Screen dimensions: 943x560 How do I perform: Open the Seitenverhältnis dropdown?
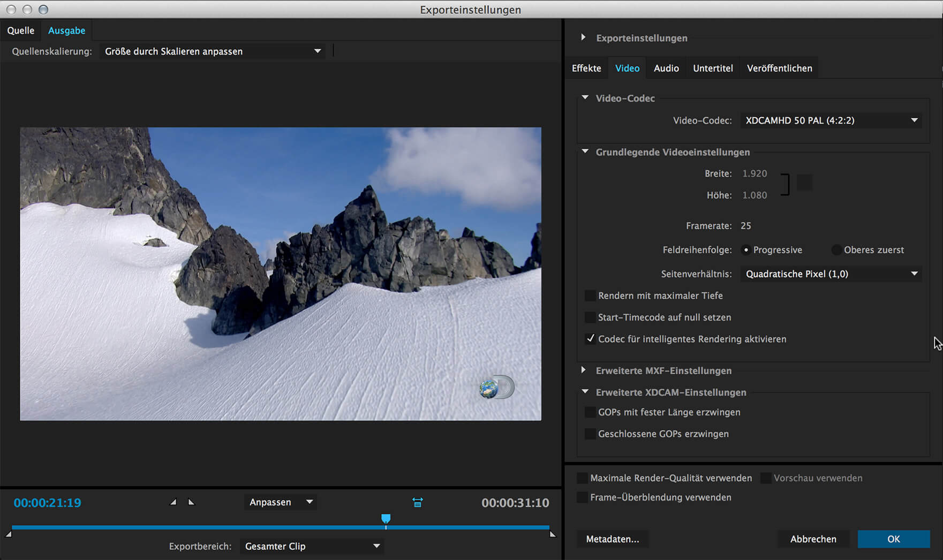coord(831,274)
